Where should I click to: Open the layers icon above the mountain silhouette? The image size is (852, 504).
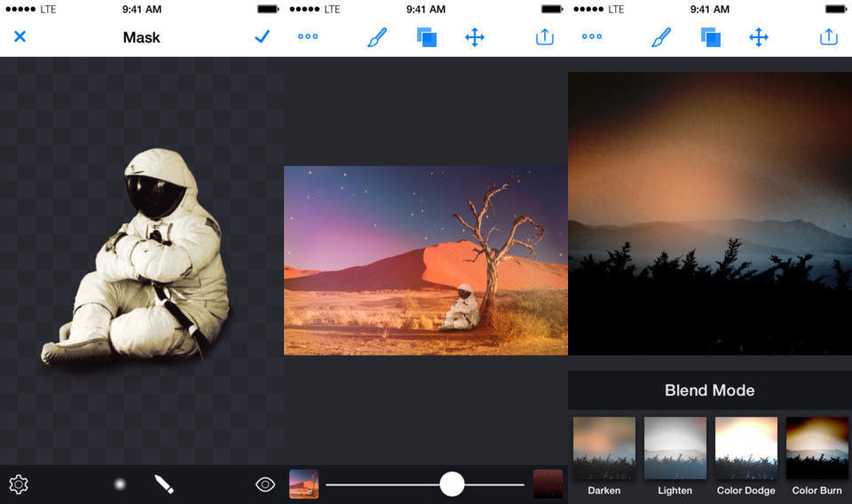click(710, 37)
